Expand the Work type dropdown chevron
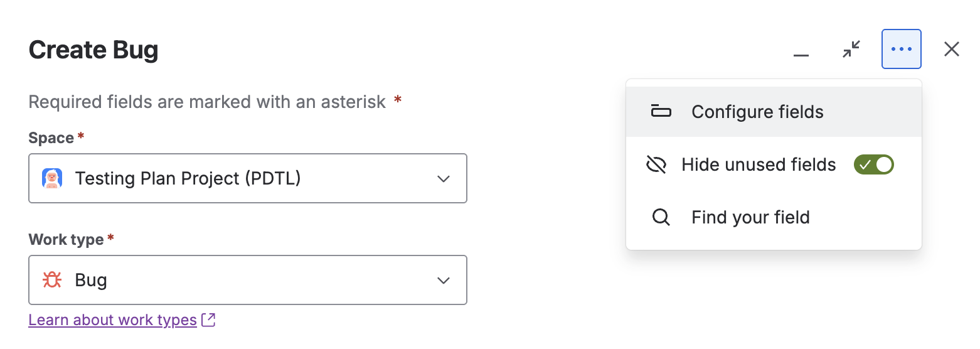This screenshot has height=349, width=980. [444, 280]
